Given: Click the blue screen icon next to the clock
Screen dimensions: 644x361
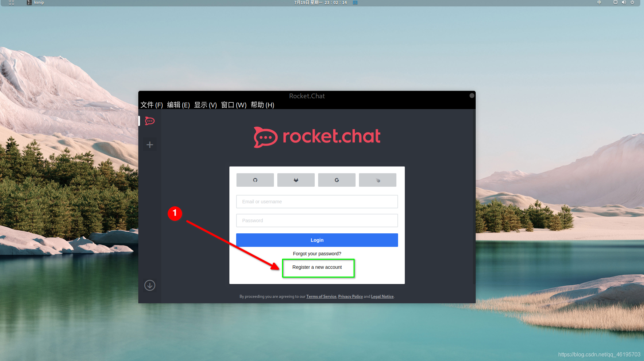Looking at the screenshot, I should 355,2.
